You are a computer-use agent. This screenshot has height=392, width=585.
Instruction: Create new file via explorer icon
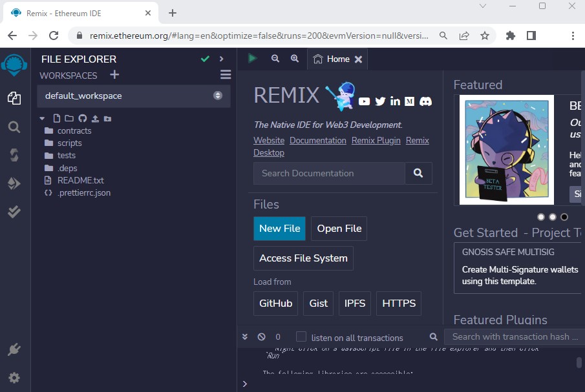tap(57, 118)
